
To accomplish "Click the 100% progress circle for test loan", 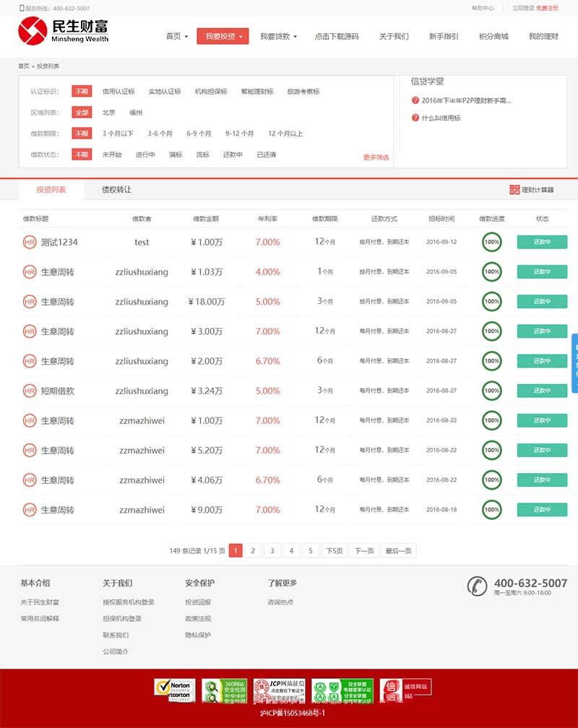I will tap(492, 242).
